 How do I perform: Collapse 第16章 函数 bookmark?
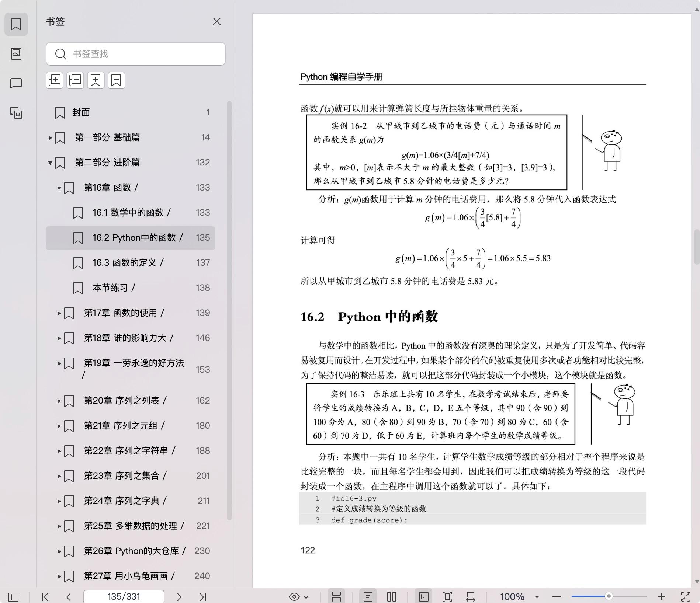tap(59, 188)
